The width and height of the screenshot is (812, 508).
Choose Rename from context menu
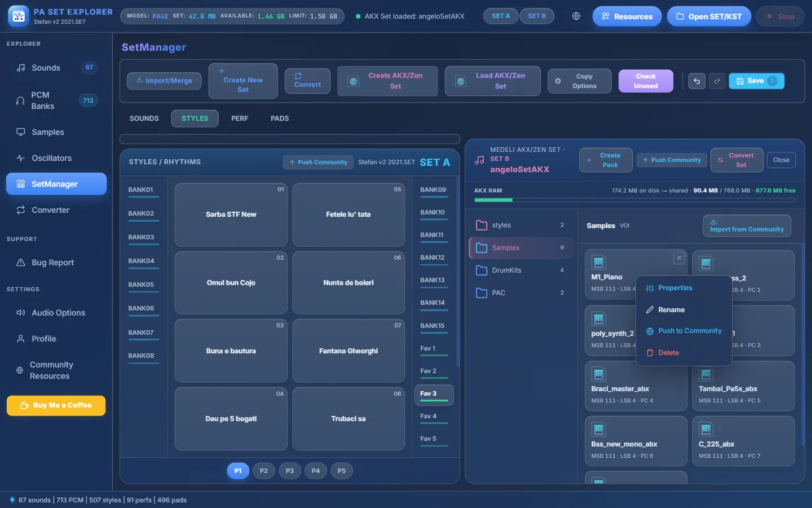pos(684,310)
